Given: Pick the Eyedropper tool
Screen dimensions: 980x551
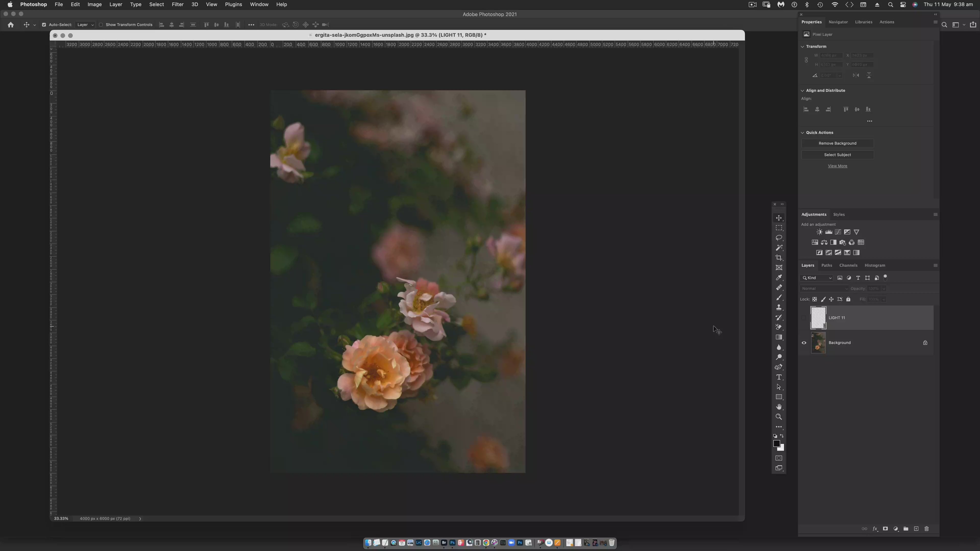Looking at the screenshot, I should coord(779,278).
